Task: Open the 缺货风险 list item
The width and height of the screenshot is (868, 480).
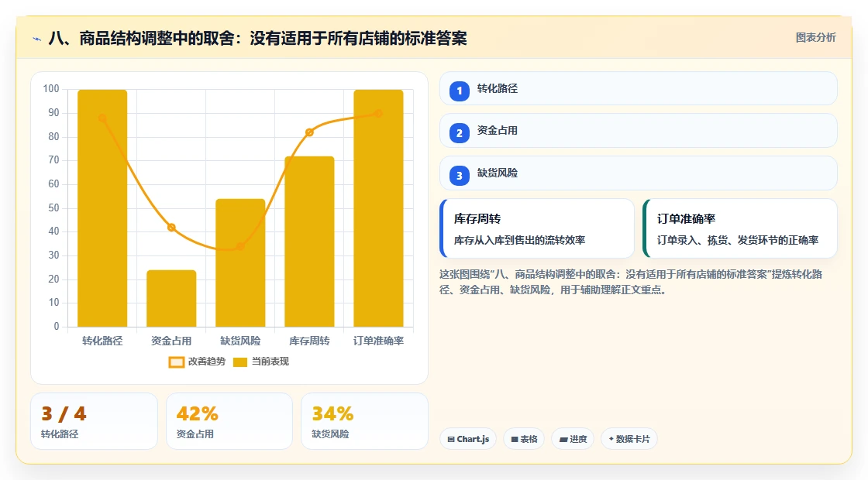Action: click(639, 173)
